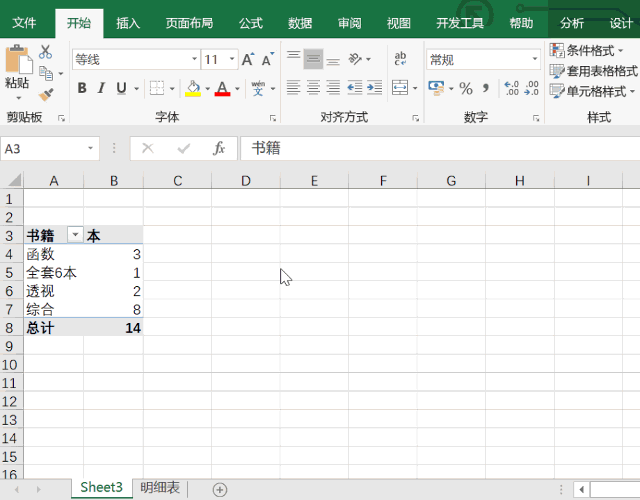Open the 书籍 filter dropdown in A3
Screen dimensions: 640x500
click(x=75, y=235)
